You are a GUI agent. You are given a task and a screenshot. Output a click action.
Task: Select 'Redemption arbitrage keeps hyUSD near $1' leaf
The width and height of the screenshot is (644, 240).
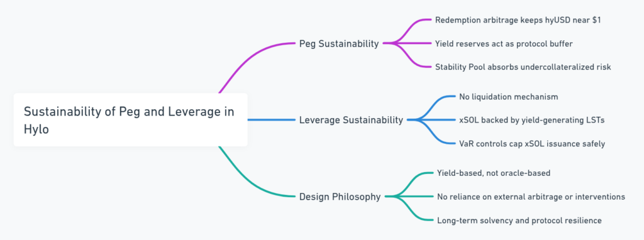click(518, 20)
